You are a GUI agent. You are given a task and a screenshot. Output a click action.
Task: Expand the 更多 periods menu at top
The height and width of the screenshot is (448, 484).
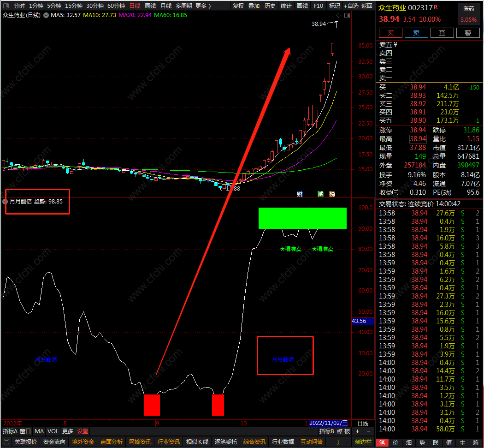coord(203,6)
